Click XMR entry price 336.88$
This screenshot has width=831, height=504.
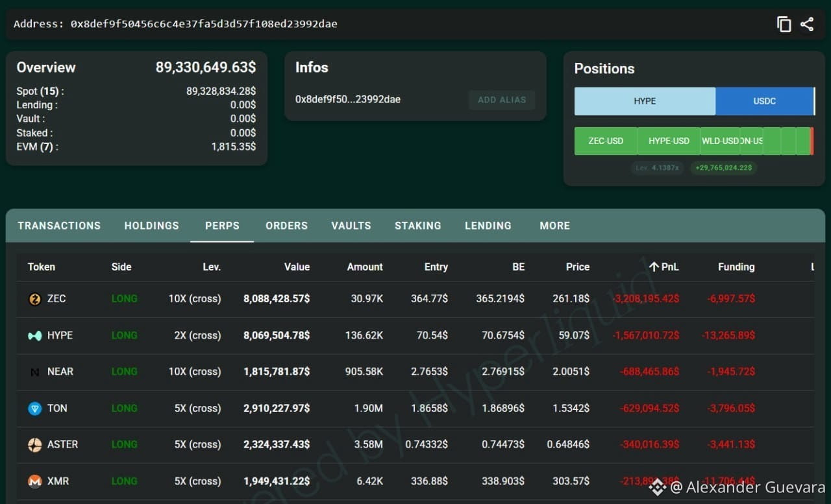point(429,481)
